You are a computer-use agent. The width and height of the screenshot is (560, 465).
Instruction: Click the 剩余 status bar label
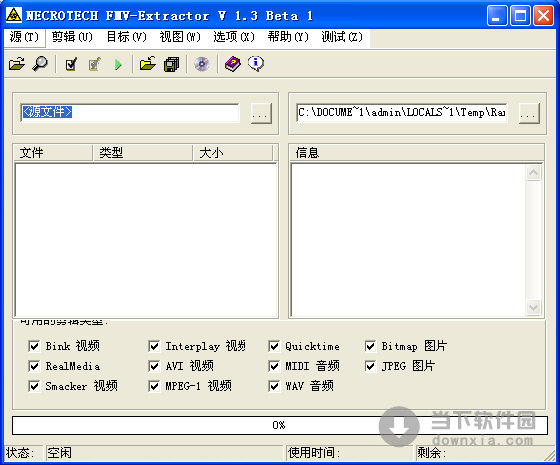coord(431,453)
